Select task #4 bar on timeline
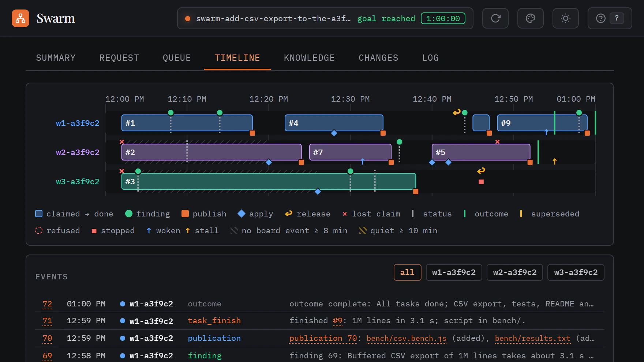Screen dimensions: 644x362 point(334,123)
